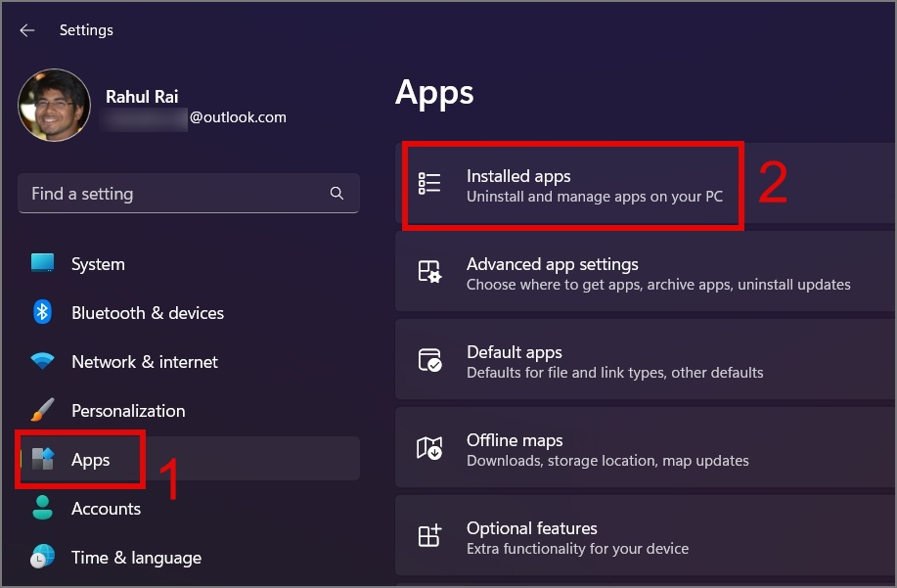This screenshot has width=897, height=588.
Task: Click the System monitor icon
Action: click(x=42, y=263)
